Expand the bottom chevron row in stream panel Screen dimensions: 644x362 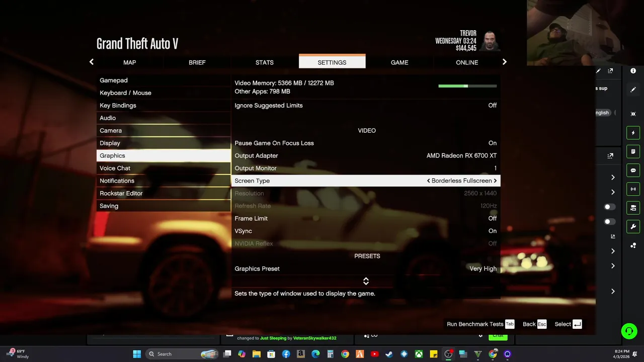[613, 292]
